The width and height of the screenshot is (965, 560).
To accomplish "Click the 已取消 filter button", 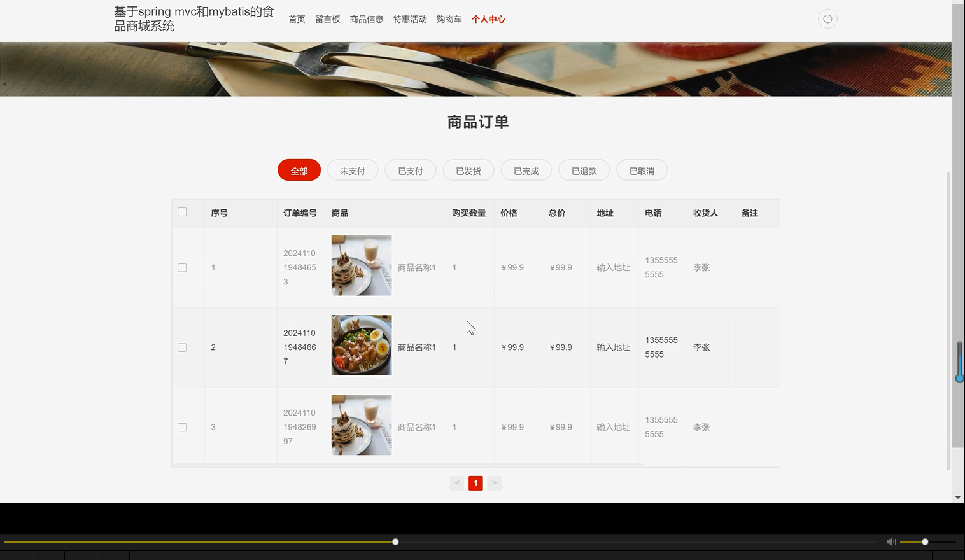I will [642, 170].
